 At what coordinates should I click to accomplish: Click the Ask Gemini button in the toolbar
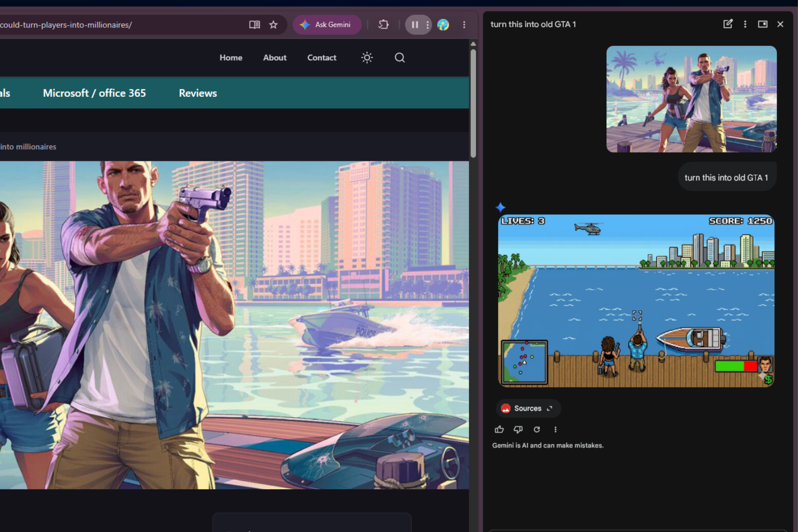point(327,25)
